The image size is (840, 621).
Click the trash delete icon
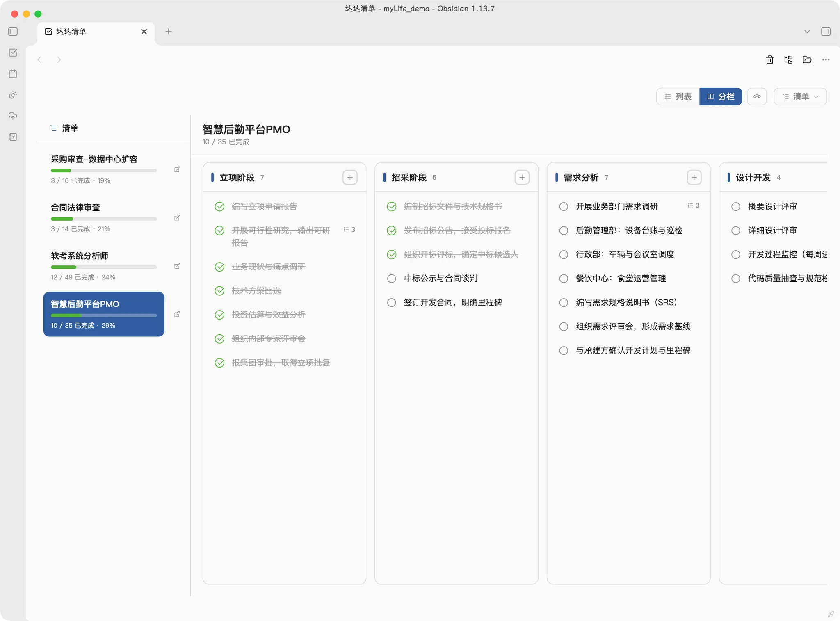coord(770,60)
